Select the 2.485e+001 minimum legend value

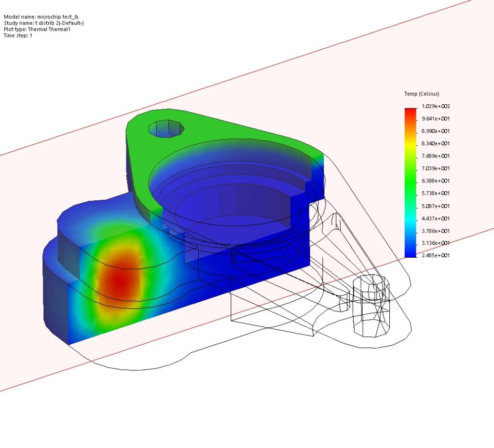pos(436,255)
